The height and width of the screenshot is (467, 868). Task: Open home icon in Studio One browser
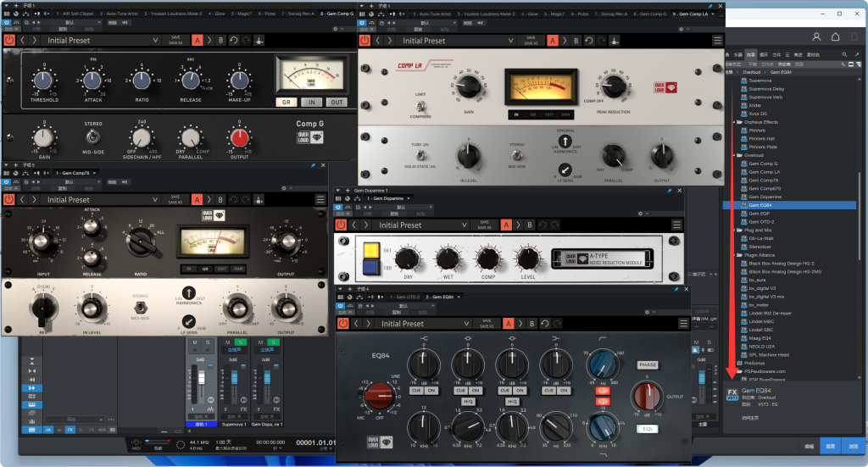click(x=835, y=36)
